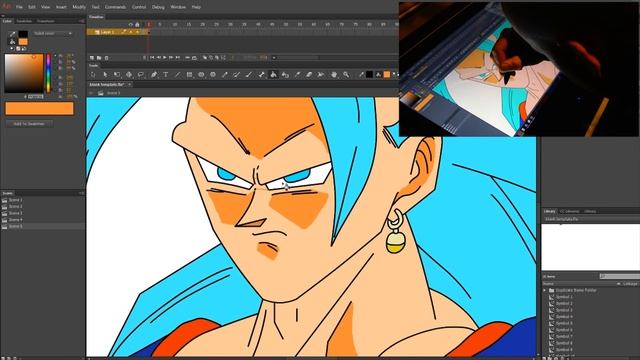Close the blank template.fla document tab

coord(129,84)
